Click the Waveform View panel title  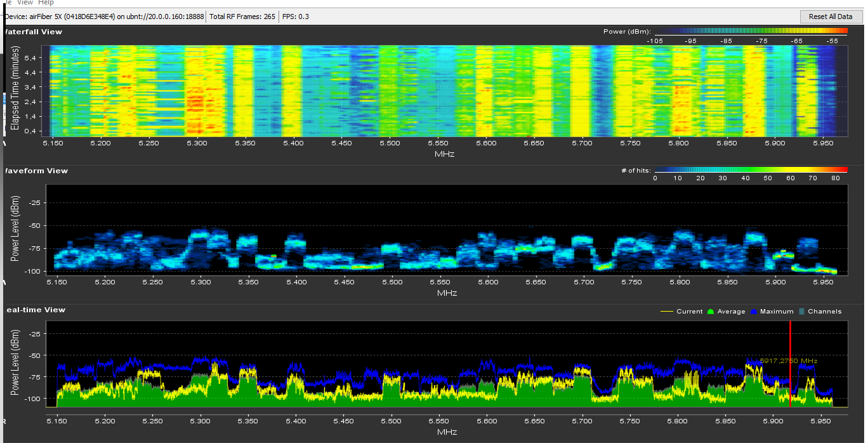tap(36, 171)
